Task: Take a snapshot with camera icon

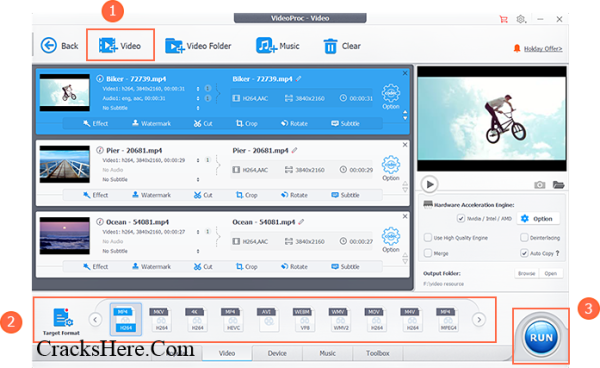Action: (540, 185)
